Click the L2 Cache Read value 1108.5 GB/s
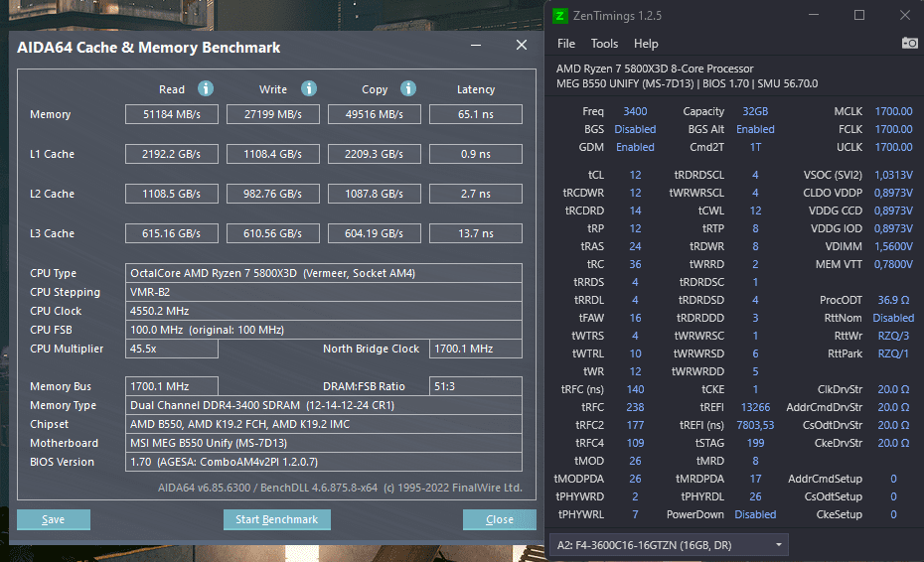This screenshot has height=562, width=924. click(172, 194)
